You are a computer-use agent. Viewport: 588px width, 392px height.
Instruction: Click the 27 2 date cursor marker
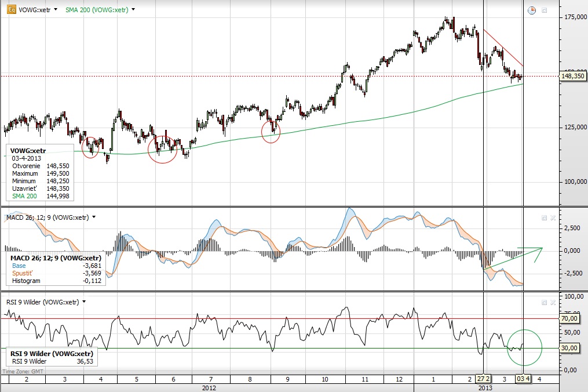483,379
